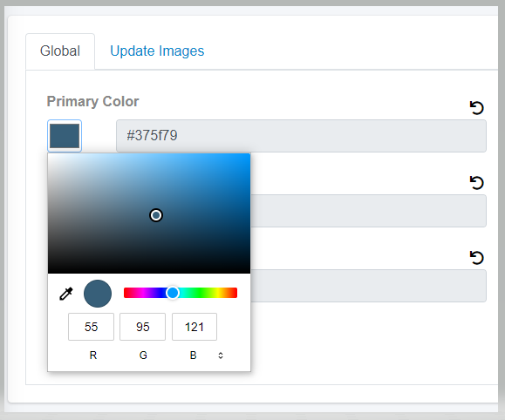The height and width of the screenshot is (420, 505).
Task: Activate the eyedropper color picker tool
Action: pyautogui.click(x=66, y=294)
